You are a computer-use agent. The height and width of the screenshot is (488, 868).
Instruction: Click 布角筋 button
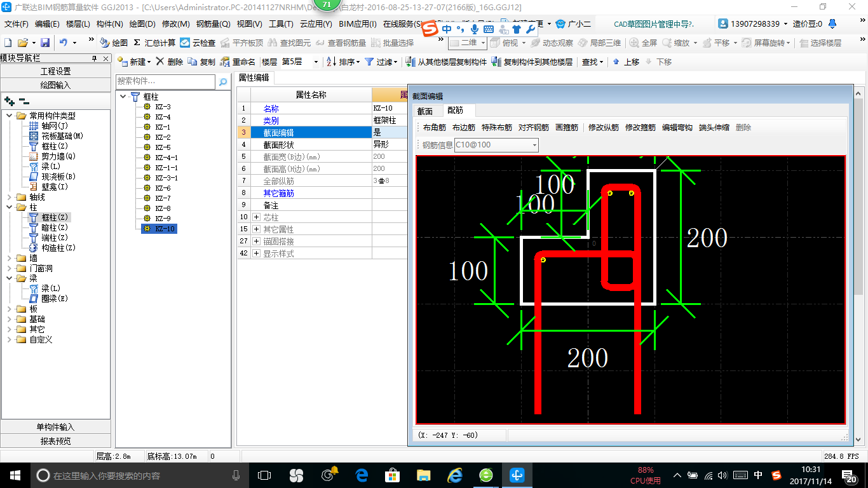435,127
